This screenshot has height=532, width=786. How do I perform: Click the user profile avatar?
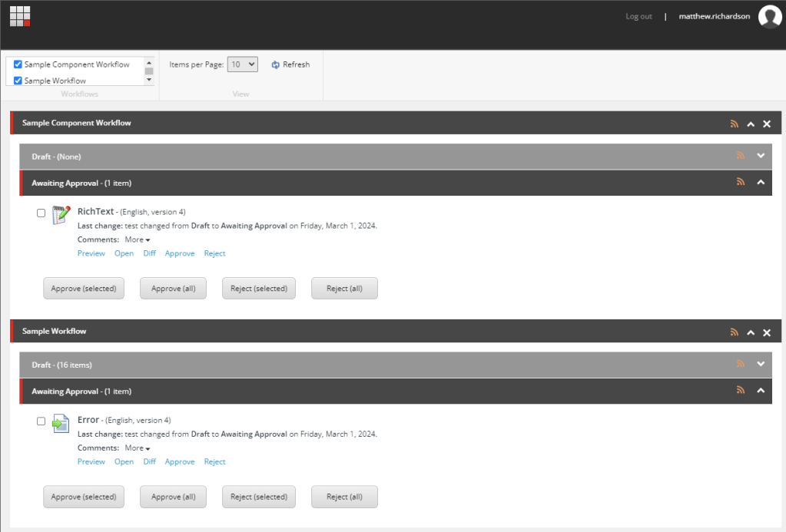click(x=769, y=16)
